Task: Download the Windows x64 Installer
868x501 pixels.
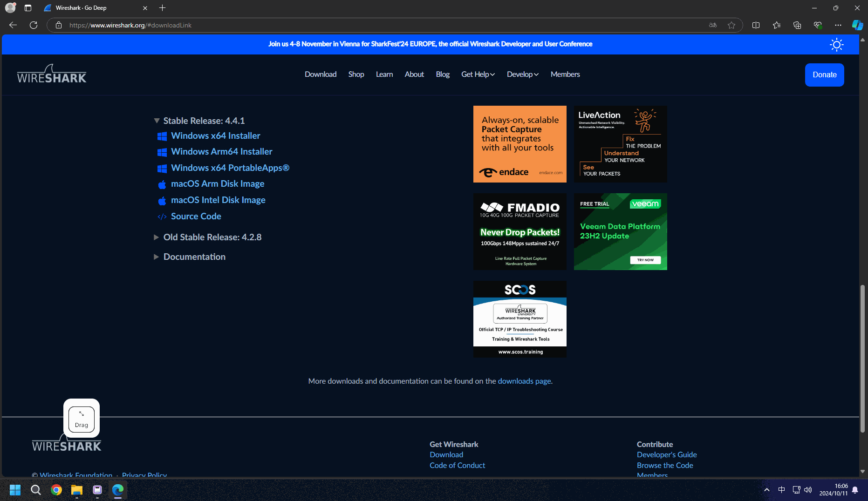Action: click(216, 135)
